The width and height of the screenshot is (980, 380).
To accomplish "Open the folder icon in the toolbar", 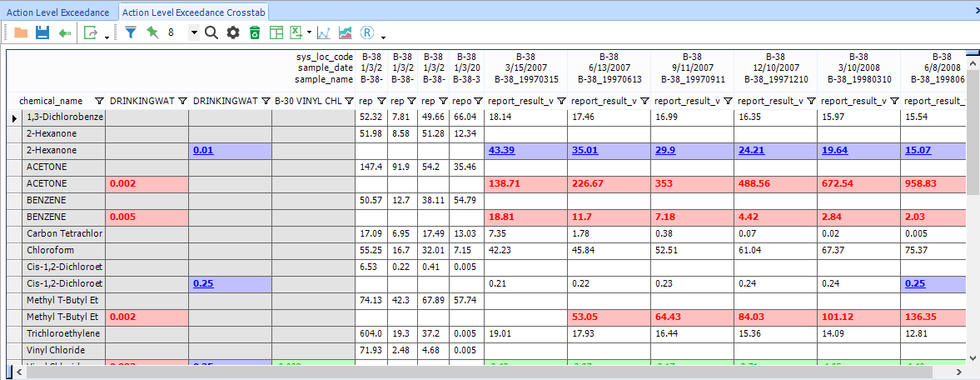I will click(21, 32).
